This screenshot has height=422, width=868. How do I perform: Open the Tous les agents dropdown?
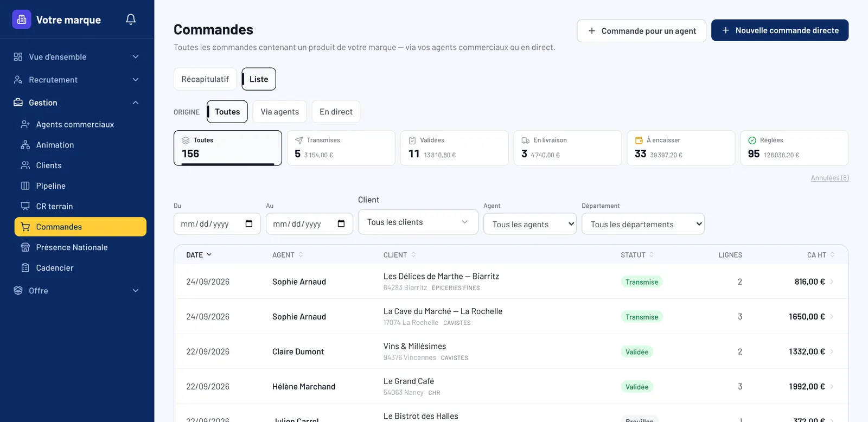530,224
